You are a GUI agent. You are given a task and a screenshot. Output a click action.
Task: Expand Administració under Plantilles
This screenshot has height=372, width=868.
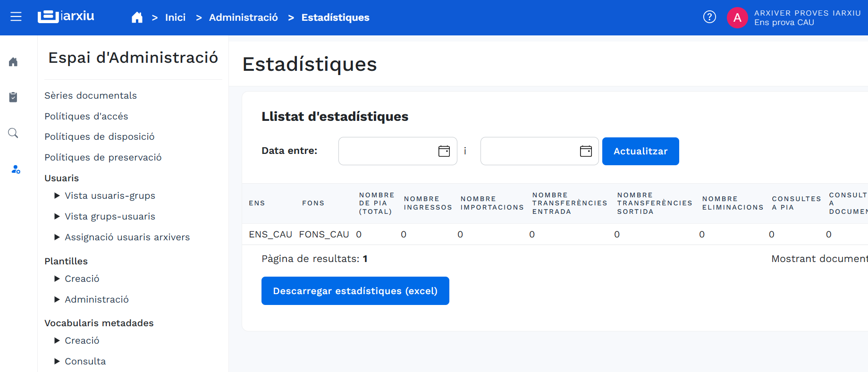[x=92, y=299]
